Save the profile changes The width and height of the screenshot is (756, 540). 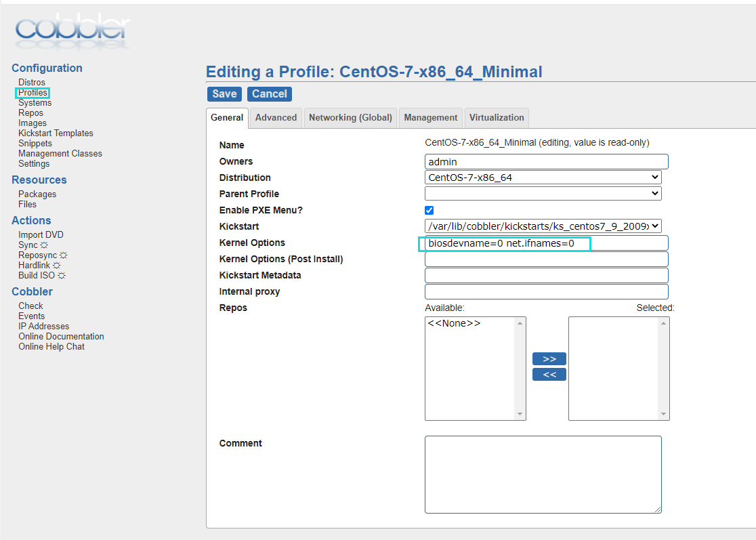click(224, 94)
